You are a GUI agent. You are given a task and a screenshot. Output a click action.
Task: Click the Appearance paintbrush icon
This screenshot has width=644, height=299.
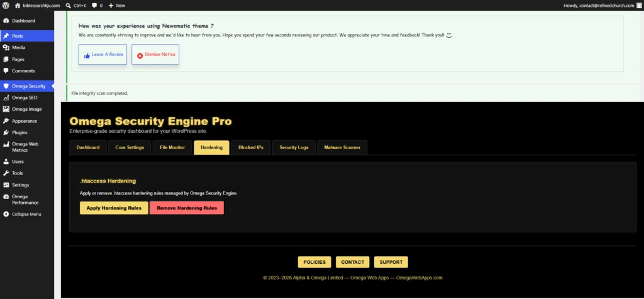6,121
